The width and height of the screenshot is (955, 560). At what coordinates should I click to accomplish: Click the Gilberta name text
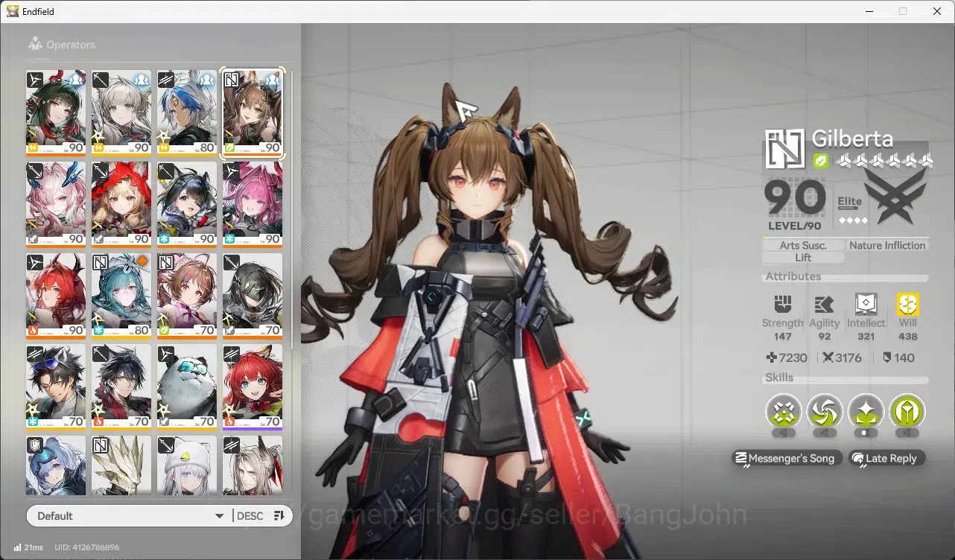(851, 139)
